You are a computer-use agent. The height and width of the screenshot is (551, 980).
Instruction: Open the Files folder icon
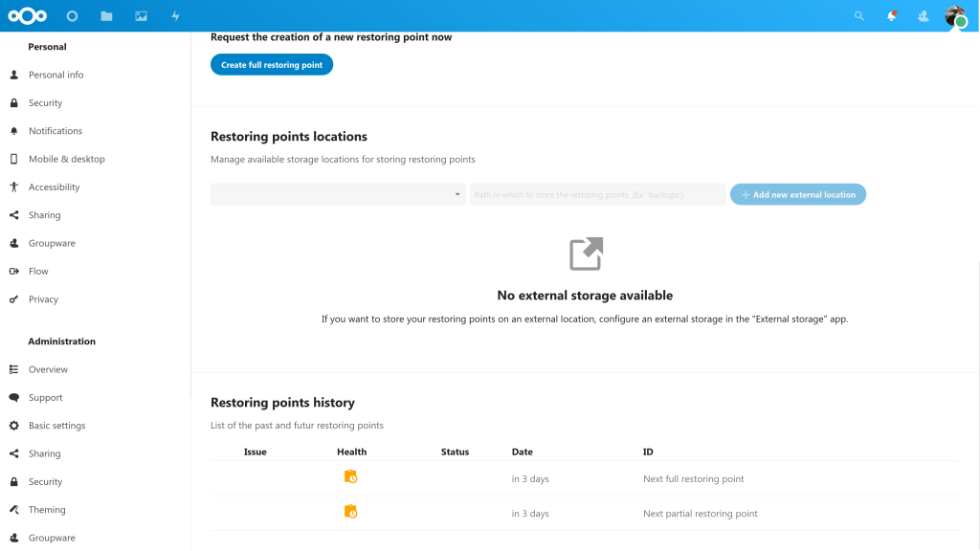[106, 16]
